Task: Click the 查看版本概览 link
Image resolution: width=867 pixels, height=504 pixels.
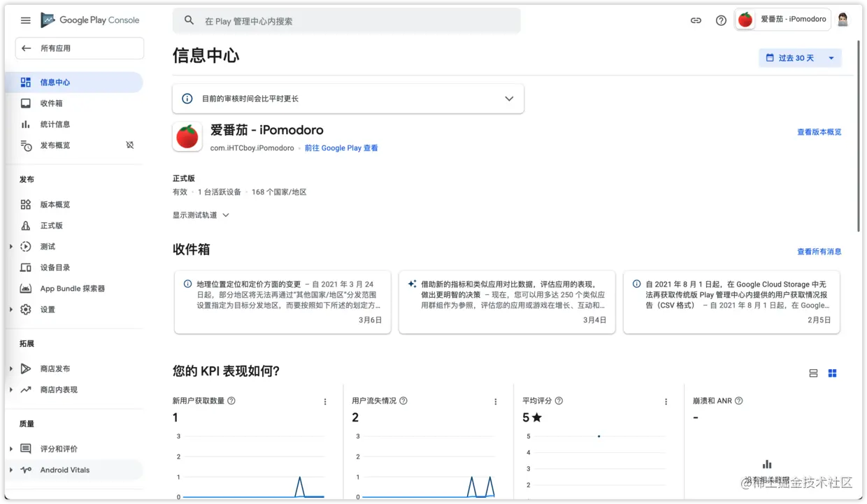Action: 819,132
